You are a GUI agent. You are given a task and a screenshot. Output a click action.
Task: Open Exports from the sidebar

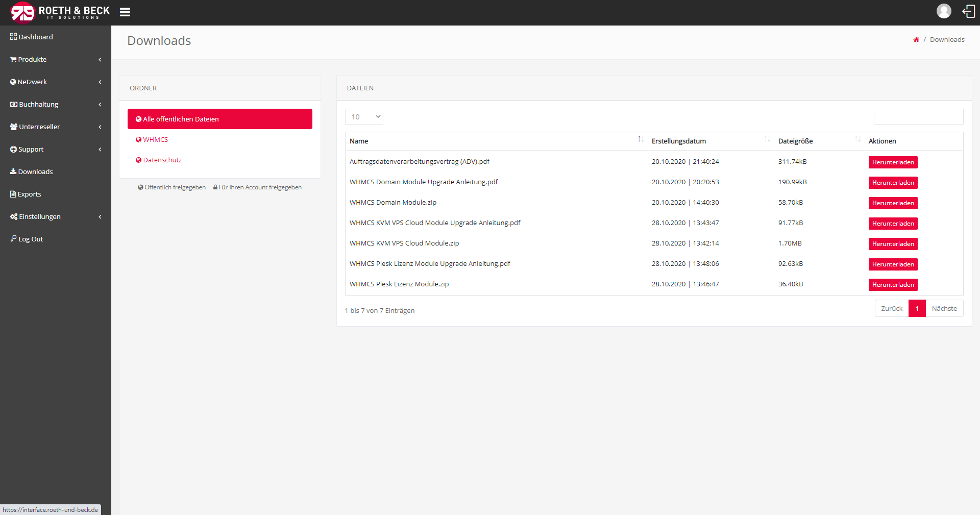point(29,194)
